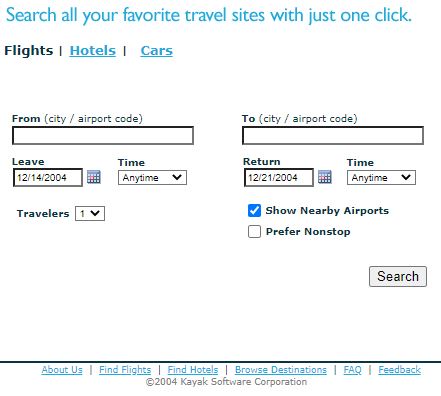The height and width of the screenshot is (396, 441).
Task: Open the Find Hotels footer link
Action: click(x=193, y=370)
